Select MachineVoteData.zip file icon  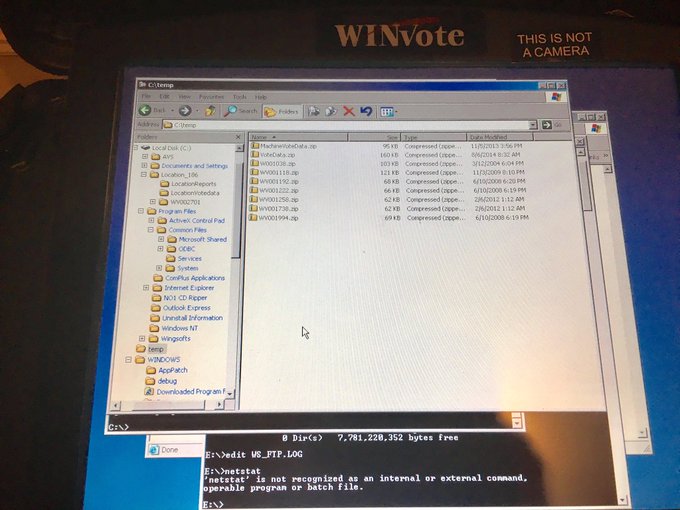pyautogui.click(x=255, y=146)
